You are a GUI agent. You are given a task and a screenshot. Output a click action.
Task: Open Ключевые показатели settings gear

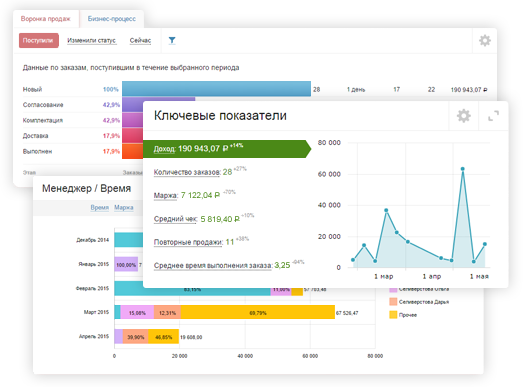pyautogui.click(x=464, y=116)
